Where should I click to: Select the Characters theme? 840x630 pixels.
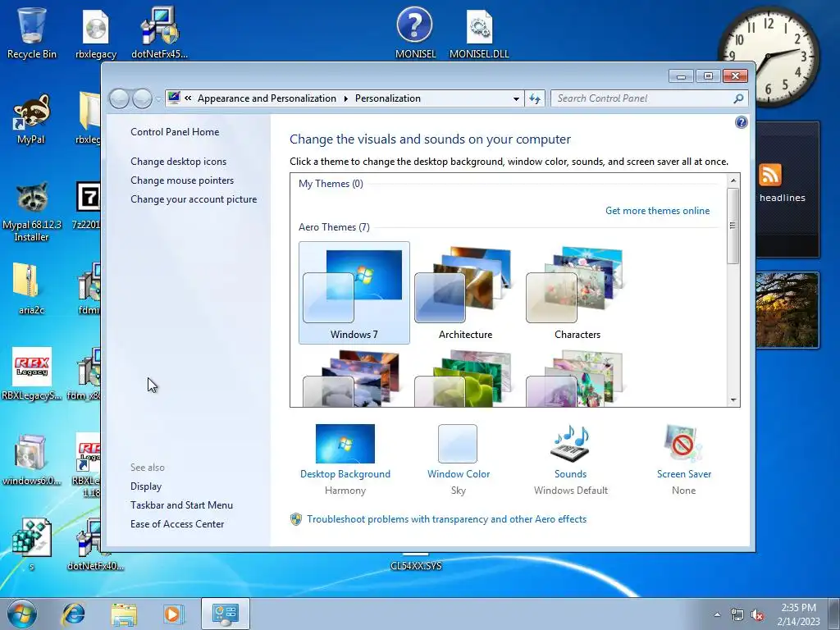click(x=577, y=293)
